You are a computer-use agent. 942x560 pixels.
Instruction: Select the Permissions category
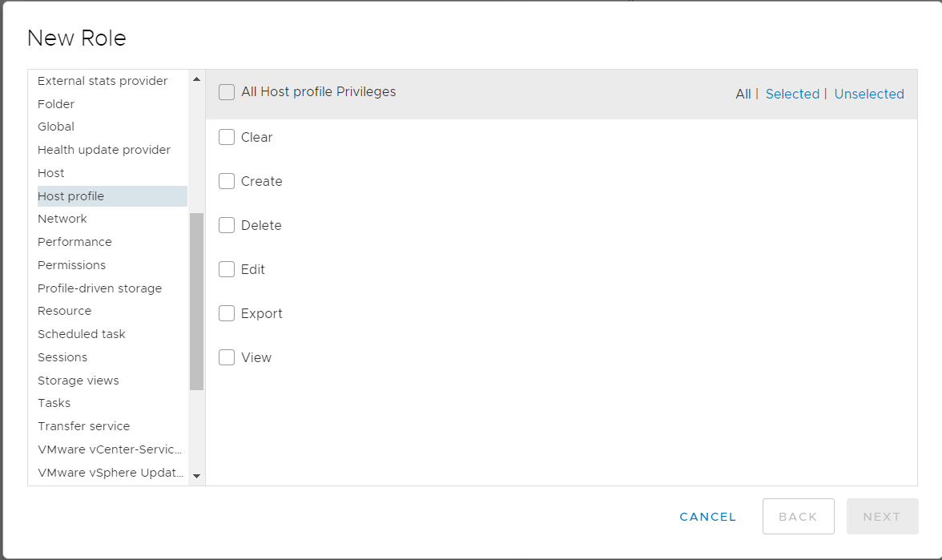coord(71,265)
